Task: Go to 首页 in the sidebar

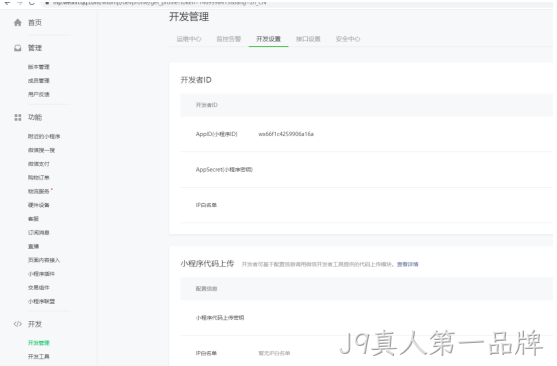Action: (35, 23)
